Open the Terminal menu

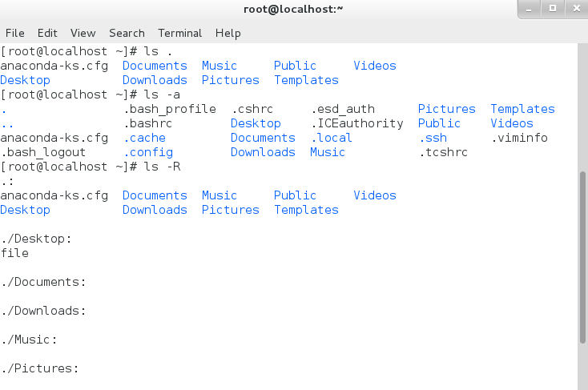point(179,34)
